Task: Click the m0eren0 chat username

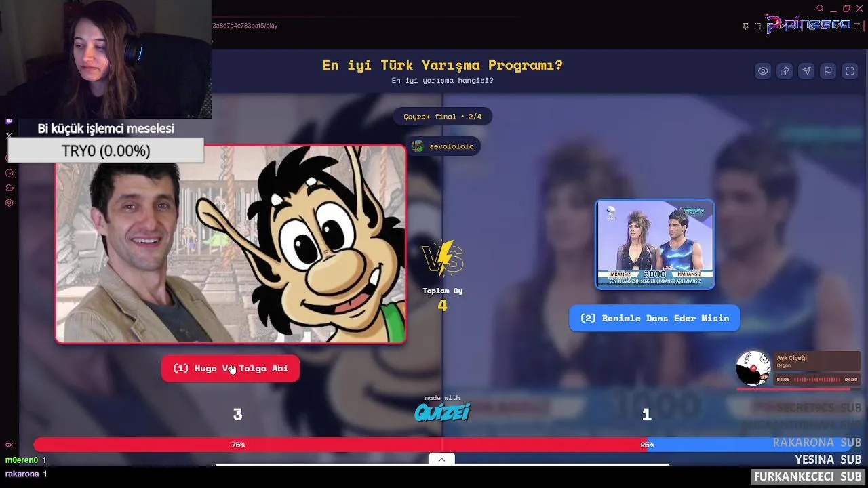Action: [22, 460]
